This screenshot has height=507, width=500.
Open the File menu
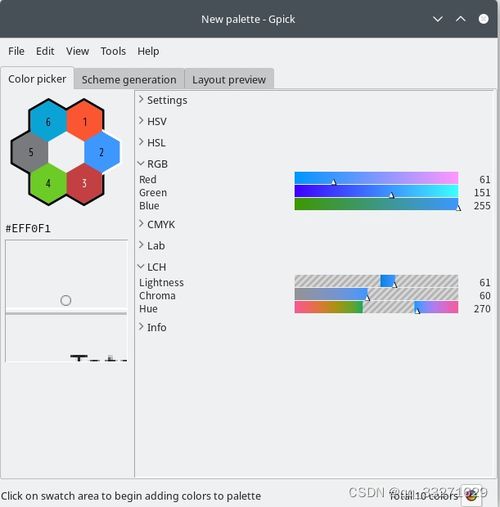click(16, 51)
